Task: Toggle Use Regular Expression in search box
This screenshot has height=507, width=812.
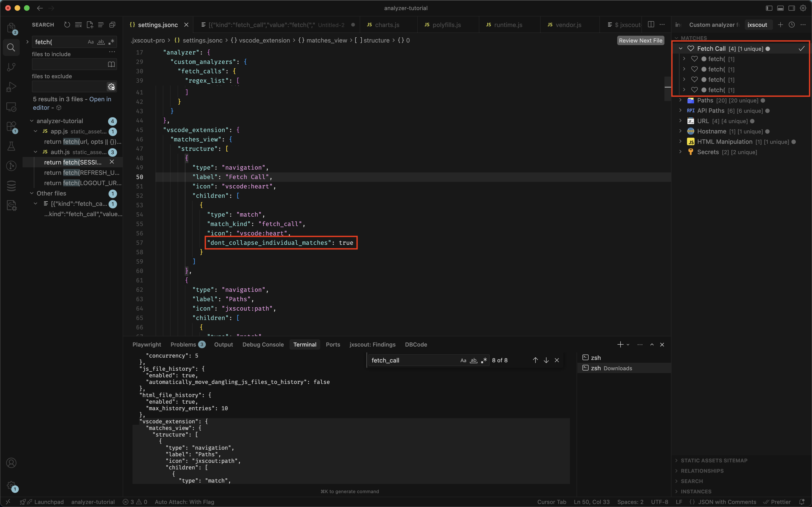Action: (111, 42)
